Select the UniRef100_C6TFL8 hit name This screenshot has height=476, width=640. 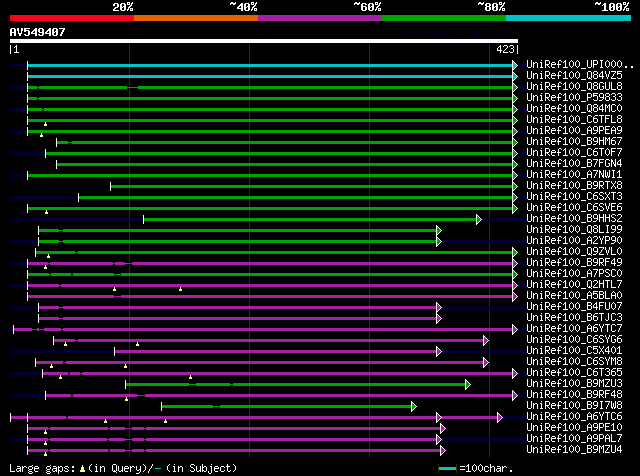574,120
